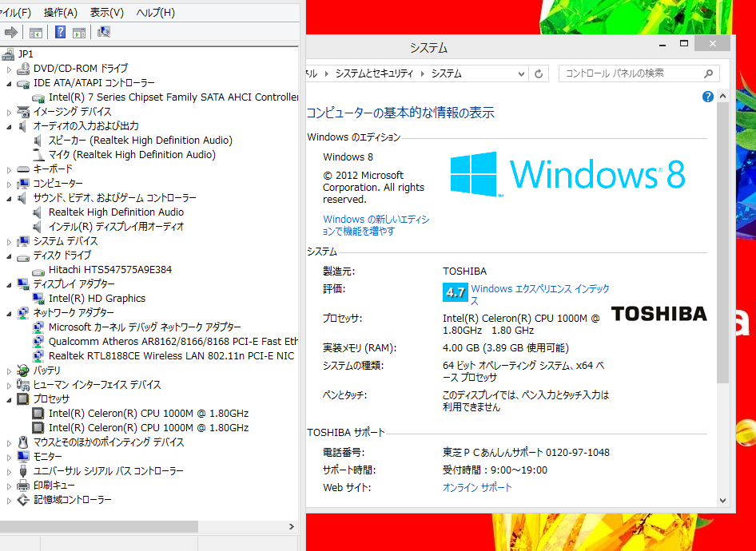Select the IDE ATA/ATAPI controller icon
Viewport: 756px width, 551px height.
pos(23,83)
